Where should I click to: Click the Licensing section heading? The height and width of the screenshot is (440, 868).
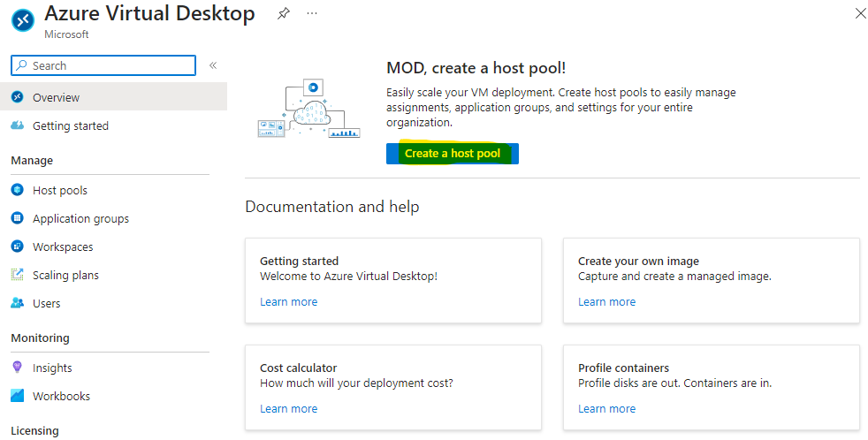coord(34,430)
